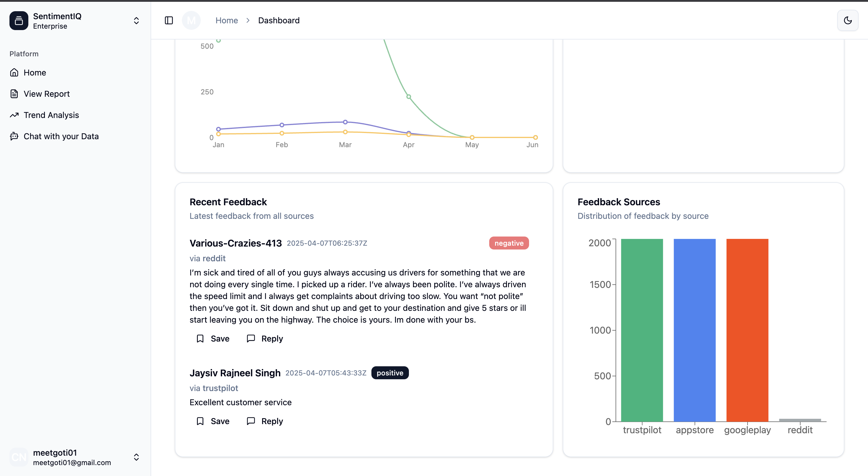This screenshot has width=868, height=476.
Task: Click bookmark icon on Various-Crazies-413 feedback
Action: [200, 339]
